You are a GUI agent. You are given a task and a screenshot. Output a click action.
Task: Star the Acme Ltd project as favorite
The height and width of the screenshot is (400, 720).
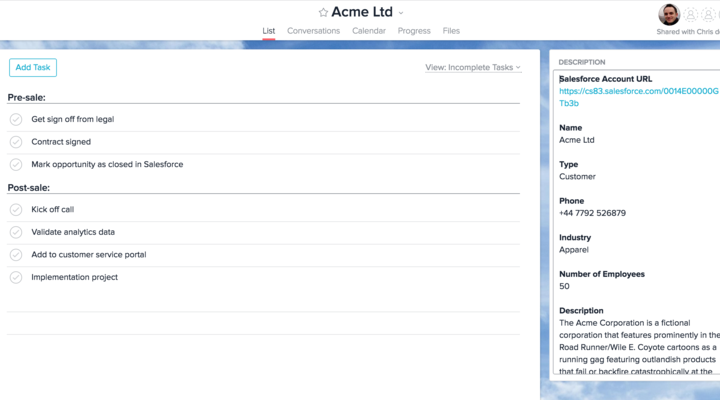click(x=323, y=12)
